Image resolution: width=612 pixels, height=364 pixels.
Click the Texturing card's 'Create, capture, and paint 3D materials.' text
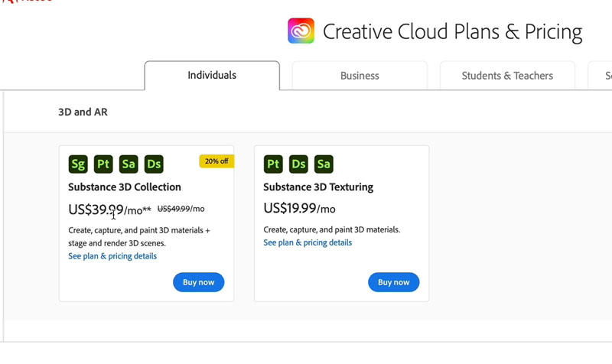332,229
